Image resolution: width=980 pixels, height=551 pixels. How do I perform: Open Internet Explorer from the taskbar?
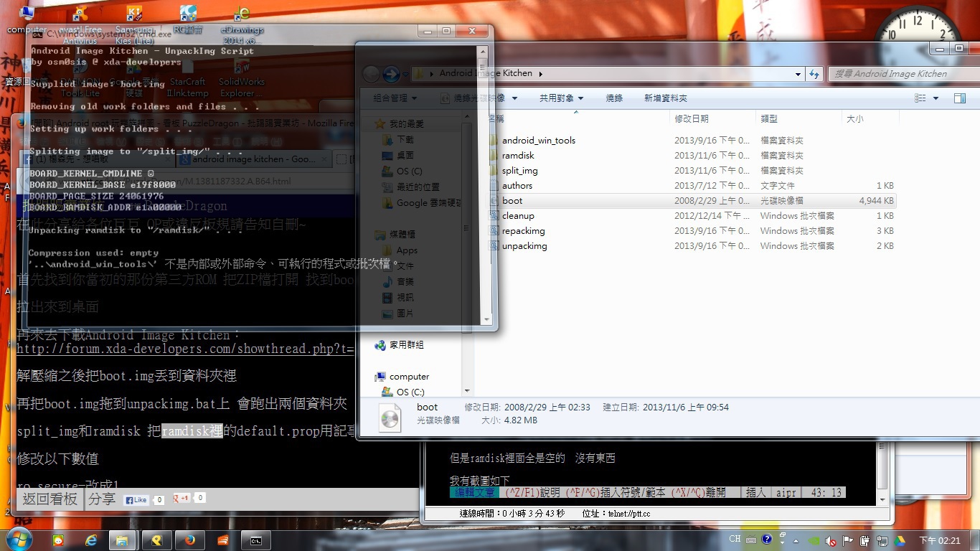[x=90, y=540]
